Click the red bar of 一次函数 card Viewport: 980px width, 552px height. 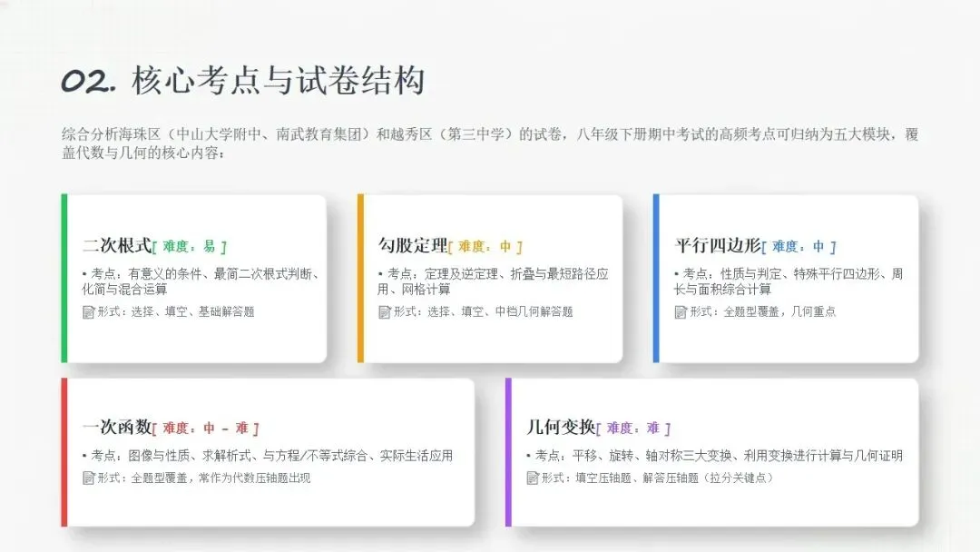point(64,452)
